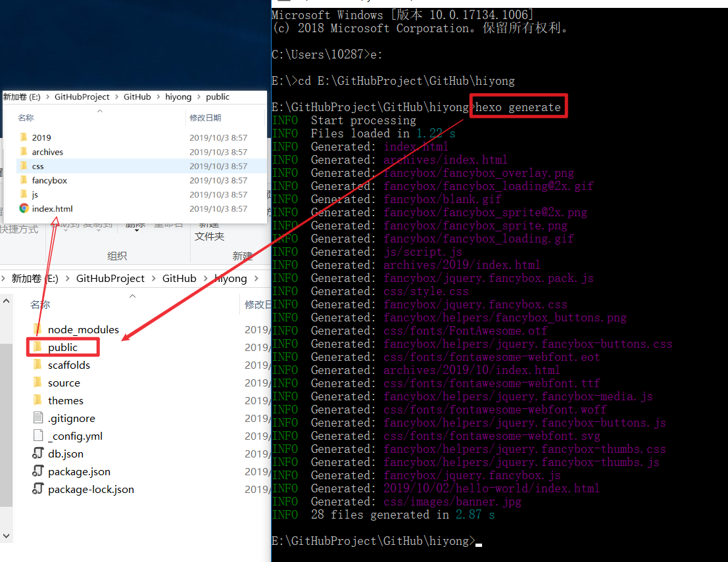Expand chevron after hiyong in the public window breadcrumb

[199, 97]
